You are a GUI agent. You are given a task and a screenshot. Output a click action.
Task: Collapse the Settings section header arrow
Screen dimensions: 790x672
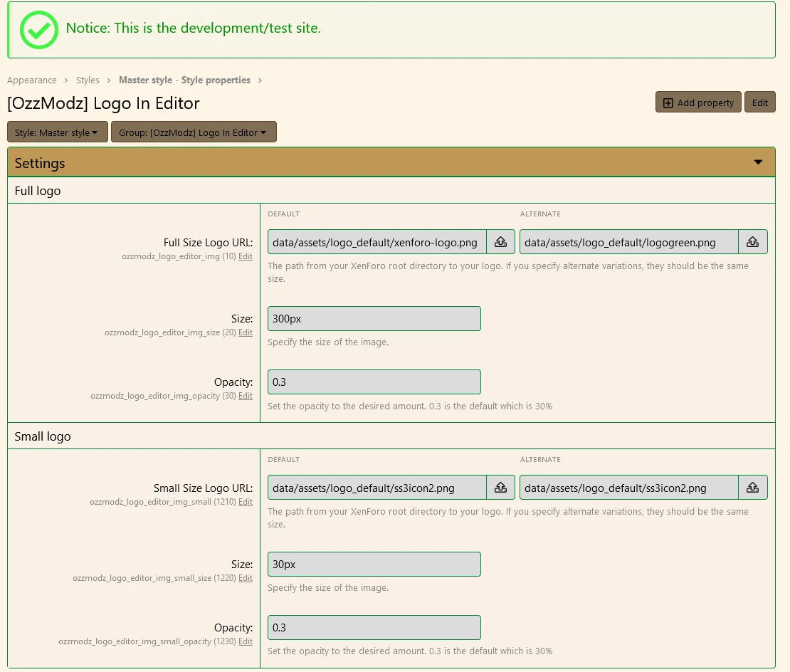[x=758, y=162]
